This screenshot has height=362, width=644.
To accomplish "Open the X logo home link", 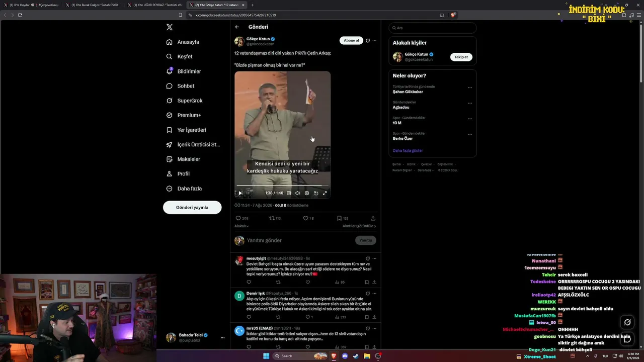I will pos(170,27).
